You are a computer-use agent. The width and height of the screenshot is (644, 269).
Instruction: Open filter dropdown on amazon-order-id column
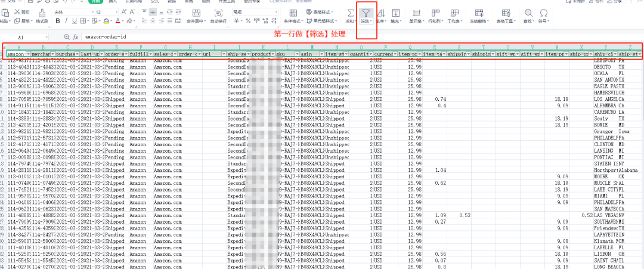27,54
